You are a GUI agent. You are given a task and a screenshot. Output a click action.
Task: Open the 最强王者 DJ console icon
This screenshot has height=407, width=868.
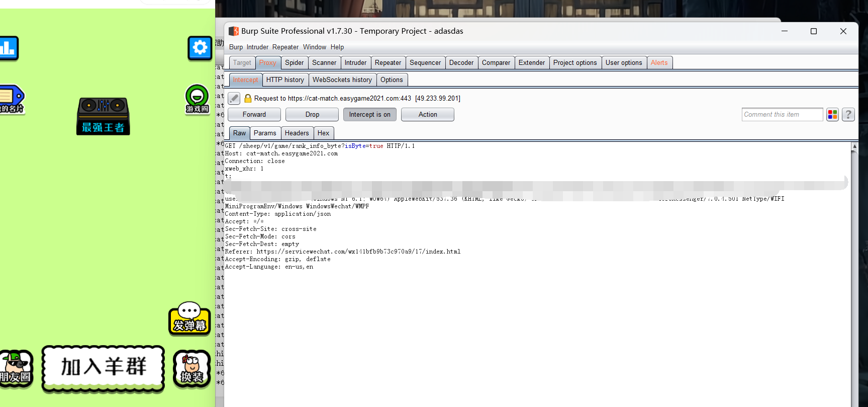(104, 116)
